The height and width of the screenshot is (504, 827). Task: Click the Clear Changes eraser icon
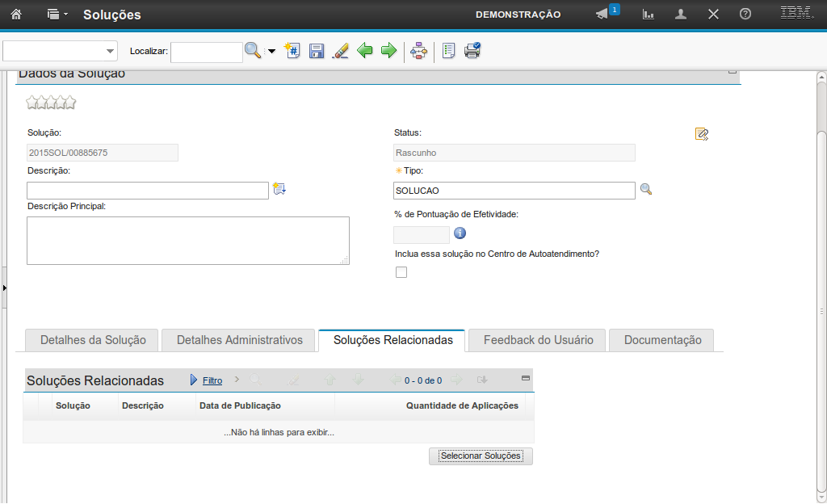coord(340,51)
